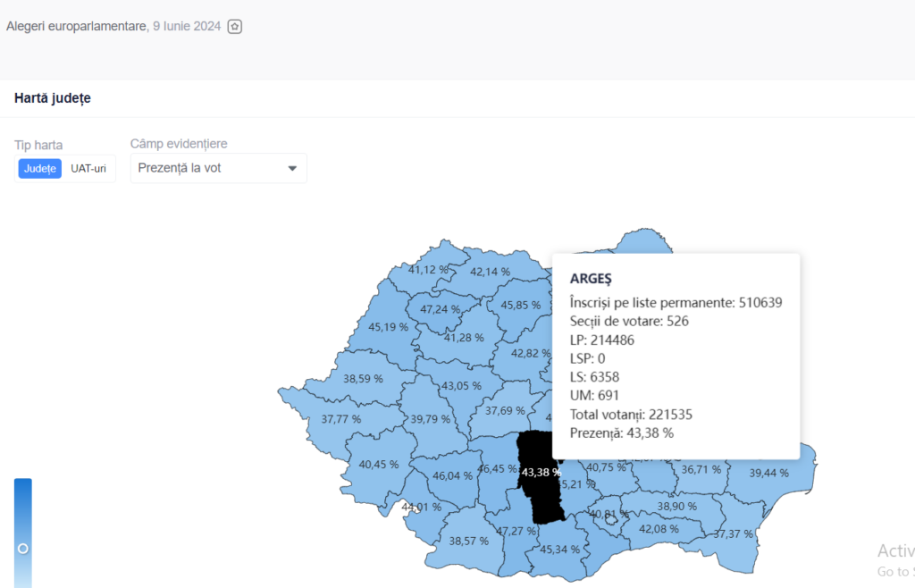Open the Câmp evidențiere dropdown
This screenshot has width=915, height=588.
pyautogui.click(x=218, y=168)
